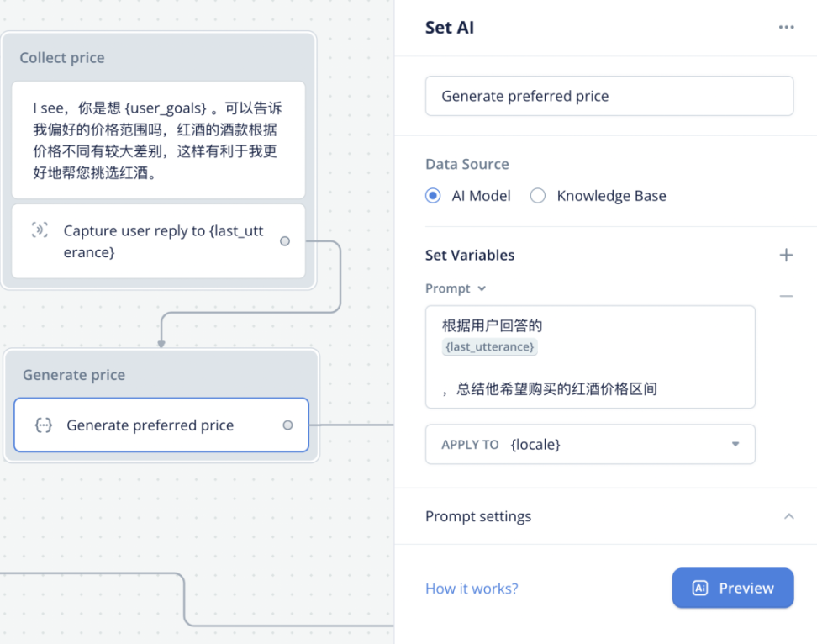817x644 pixels.
Task: Click the output port of Generate preferred price step
Action: [x=287, y=425]
